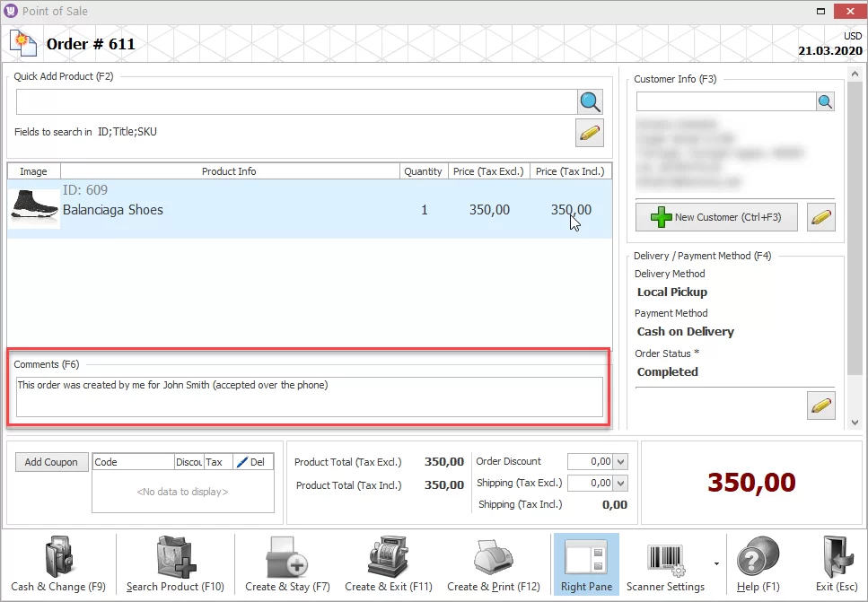Click the pencil edit icon below product search
Image resolution: width=868 pixels, height=602 pixels.
[x=590, y=133]
